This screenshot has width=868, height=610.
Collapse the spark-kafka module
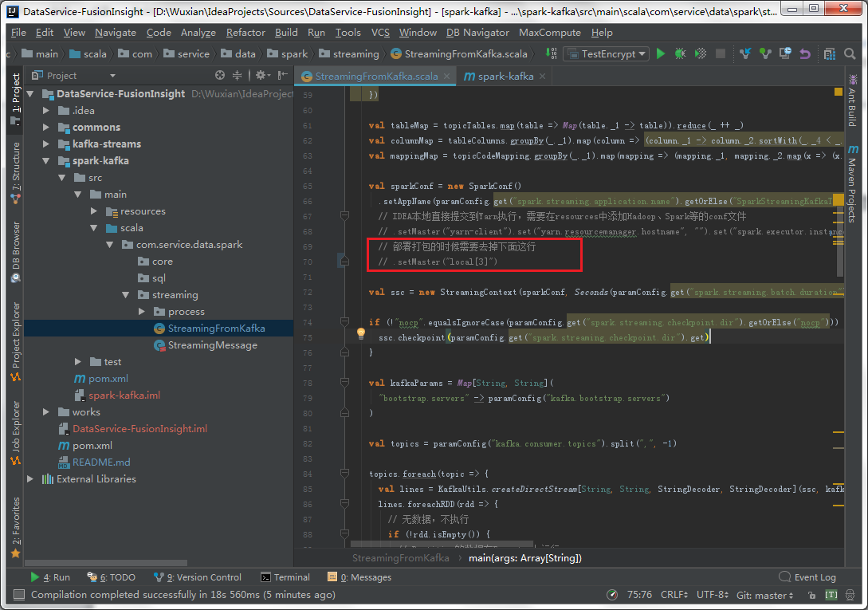coord(46,160)
